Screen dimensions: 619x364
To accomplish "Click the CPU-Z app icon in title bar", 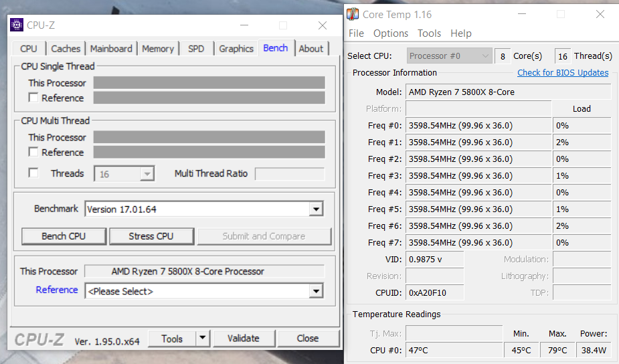I will pos(17,25).
